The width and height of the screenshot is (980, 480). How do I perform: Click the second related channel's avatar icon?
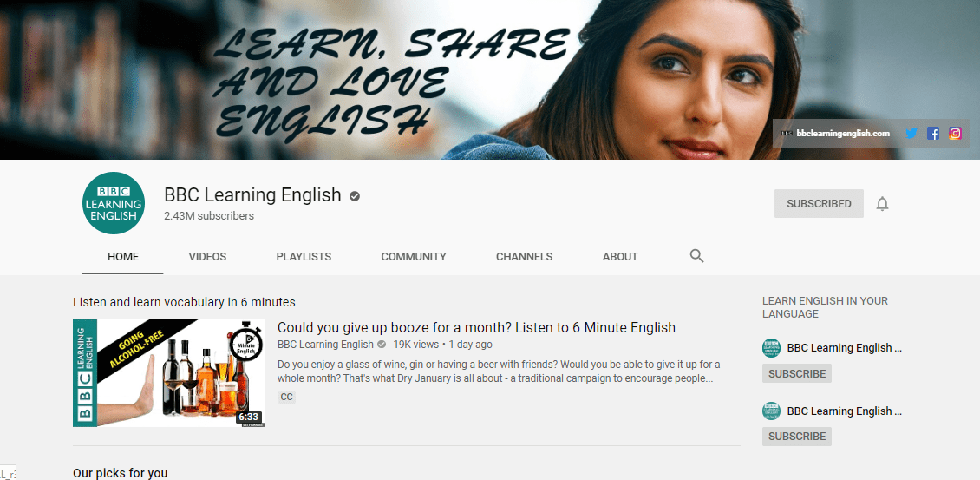(x=771, y=411)
